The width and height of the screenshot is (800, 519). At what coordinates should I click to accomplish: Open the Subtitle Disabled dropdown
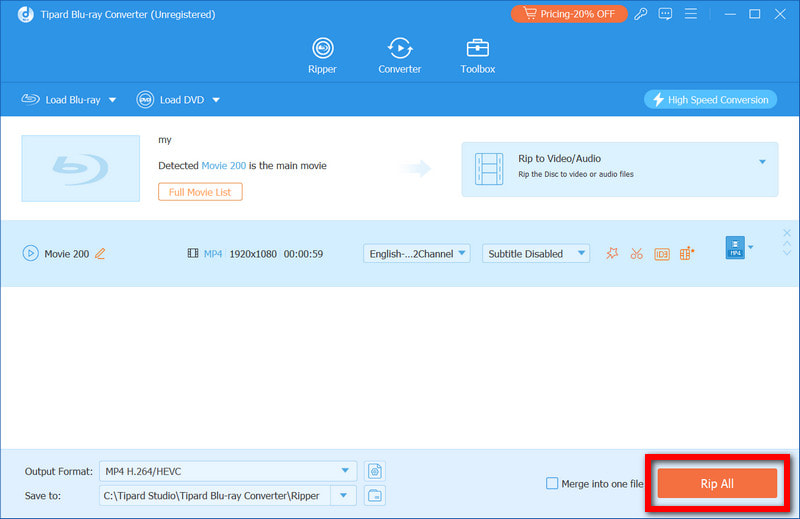click(536, 253)
